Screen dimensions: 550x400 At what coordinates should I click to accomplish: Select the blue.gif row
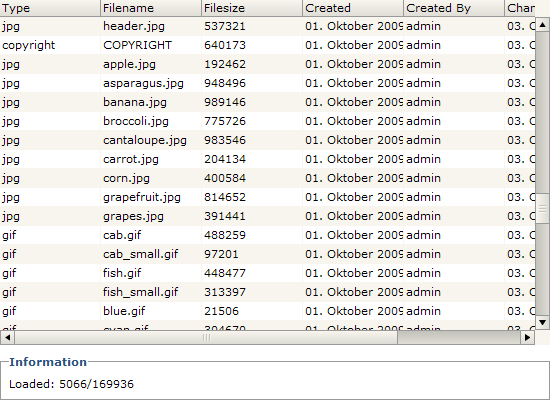pos(268,311)
